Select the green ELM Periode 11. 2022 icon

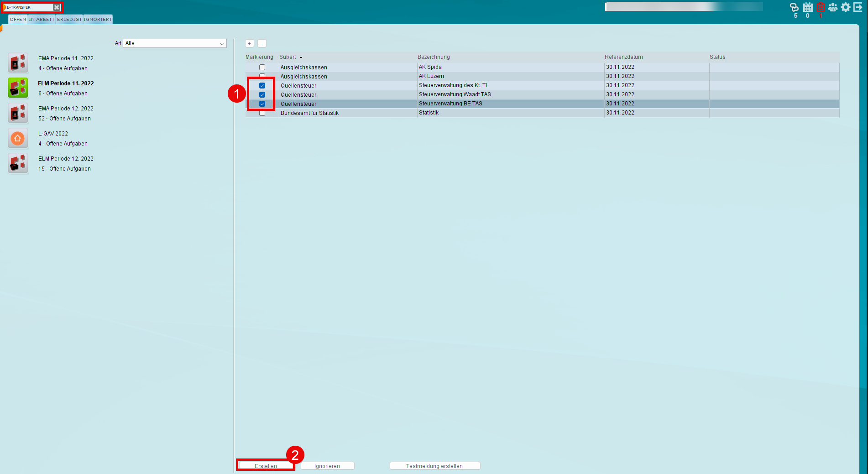[18, 88]
